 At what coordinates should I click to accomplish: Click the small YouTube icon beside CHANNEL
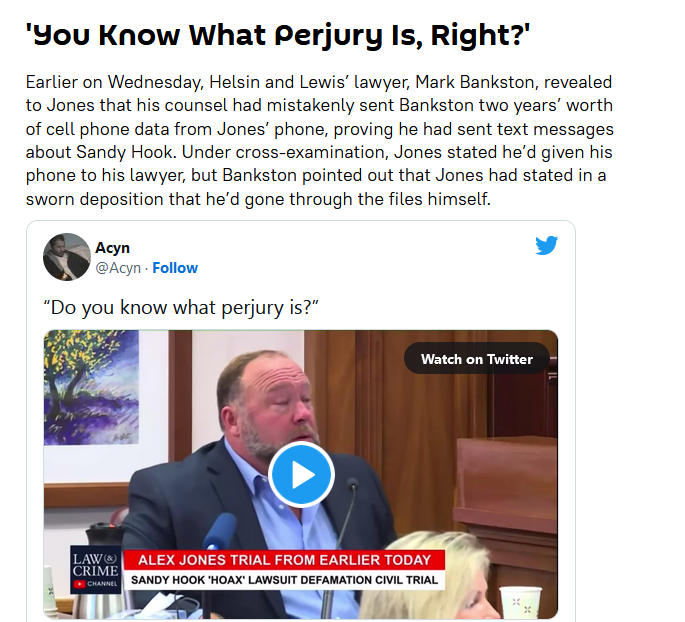(80, 584)
